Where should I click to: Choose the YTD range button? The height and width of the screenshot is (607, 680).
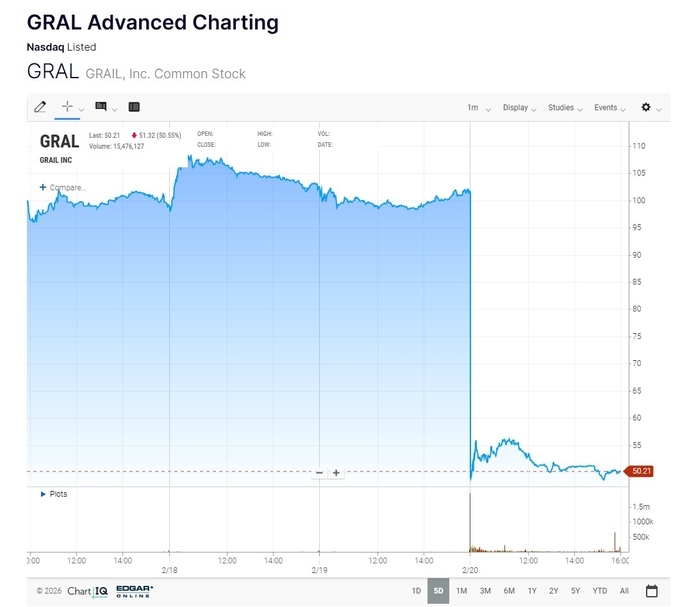(x=599, y=591)
